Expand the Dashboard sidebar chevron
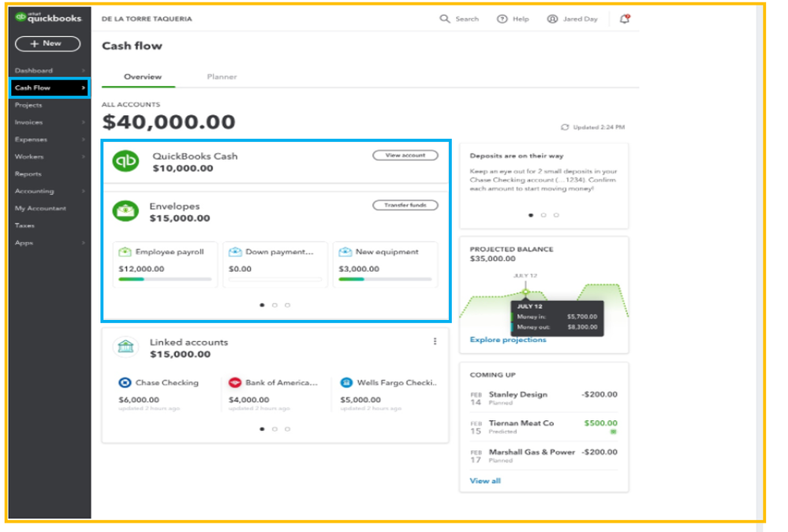788x532 pixels. tap(84, 70)
